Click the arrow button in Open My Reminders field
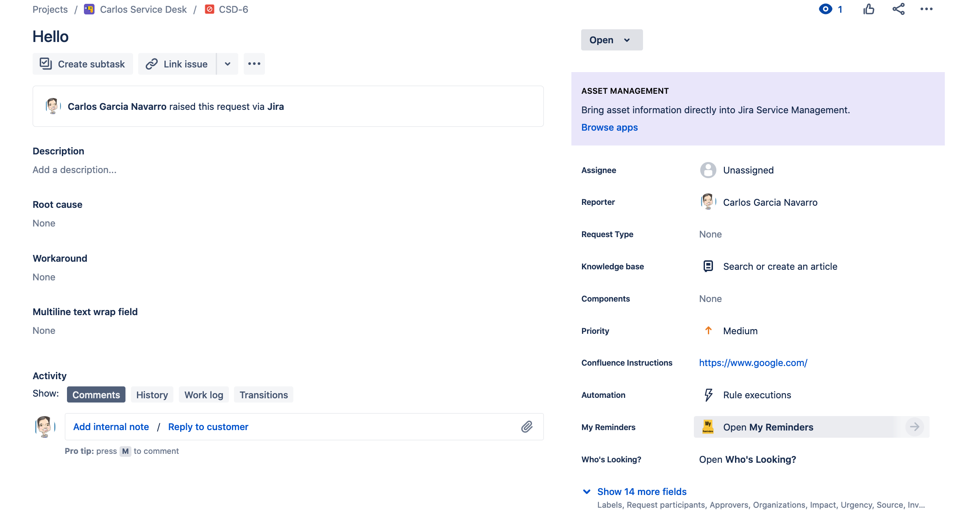This screenshot has width=980, height=520. coord(915,427)
